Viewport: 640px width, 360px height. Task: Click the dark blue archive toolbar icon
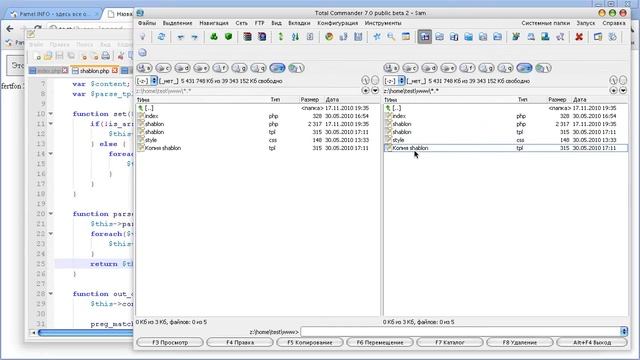point(262,37)
